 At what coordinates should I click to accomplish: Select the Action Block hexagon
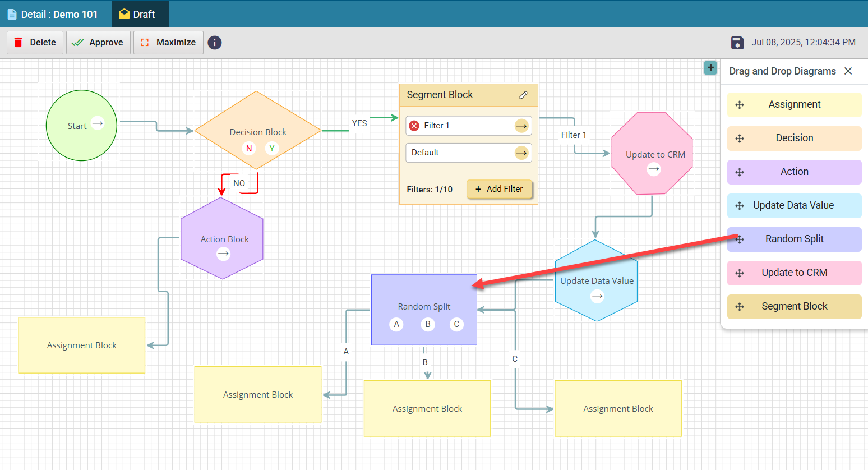222,238
